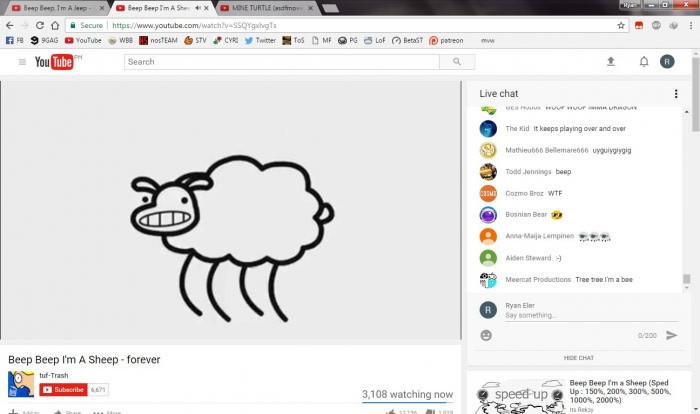Click Cozmo Broz's avatar in chat
This screenshot has width=700, height=414.
(x=488, y=193)
